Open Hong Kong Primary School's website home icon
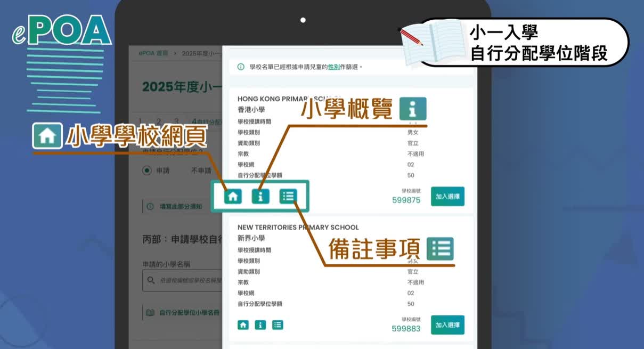 point(232,196)
